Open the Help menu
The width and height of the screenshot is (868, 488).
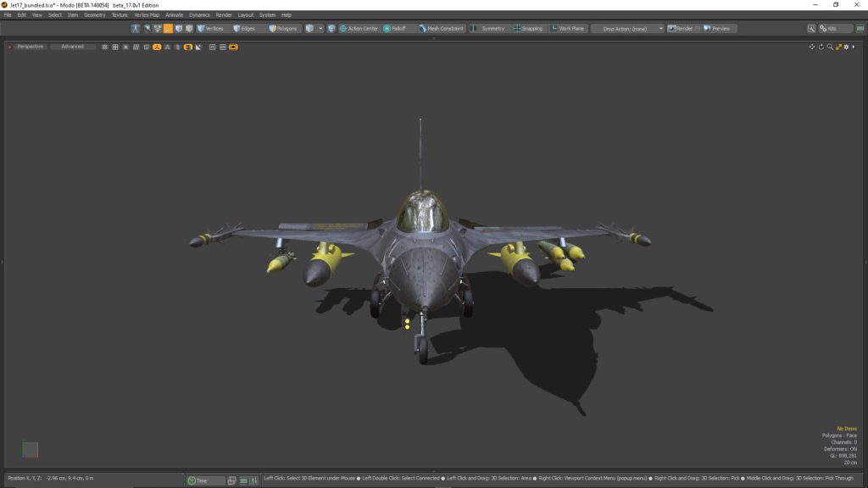pos(287,15)
